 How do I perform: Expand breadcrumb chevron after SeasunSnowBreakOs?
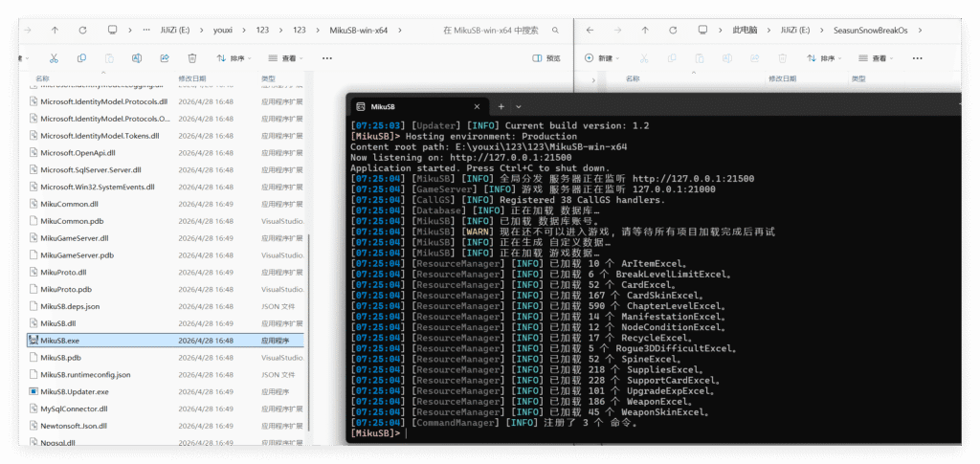pyautogui.click(x=921, y=30)
